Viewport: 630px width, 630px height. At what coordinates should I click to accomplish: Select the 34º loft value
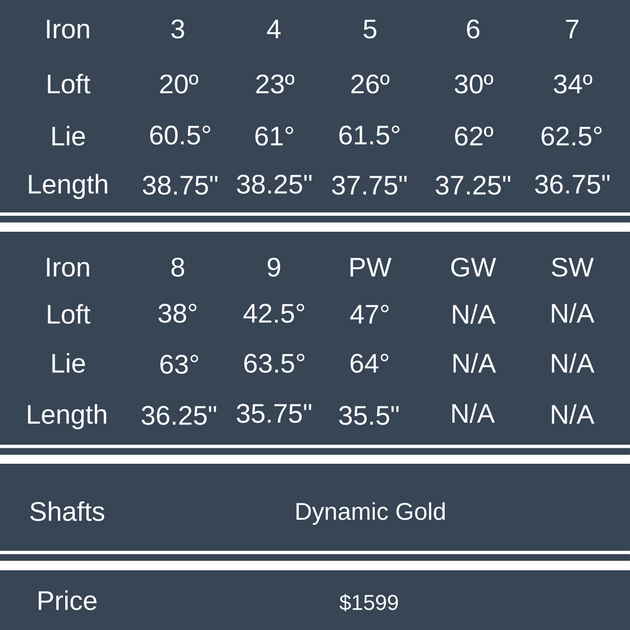pos(572,84)
